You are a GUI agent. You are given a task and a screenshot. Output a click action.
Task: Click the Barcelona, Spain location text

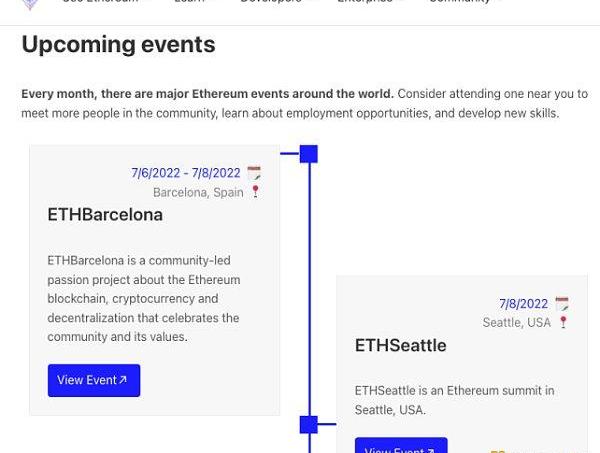(x=198, y=192)
